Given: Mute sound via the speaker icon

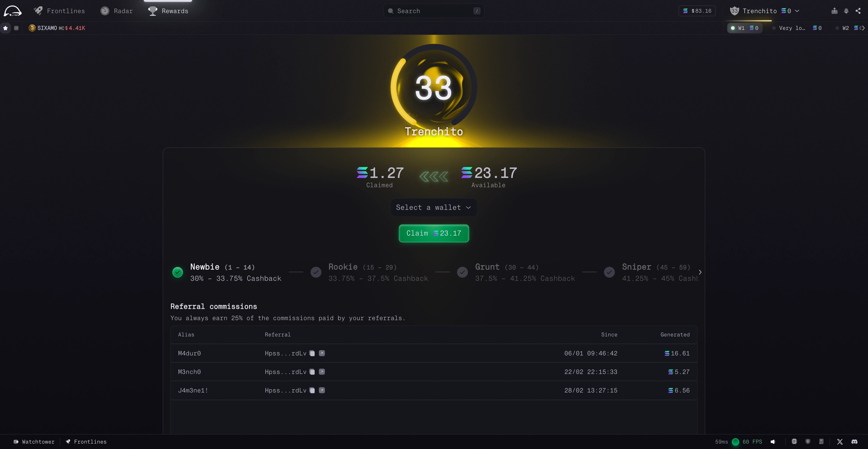Looking at the screenshot, I should (x=773, y=442).
